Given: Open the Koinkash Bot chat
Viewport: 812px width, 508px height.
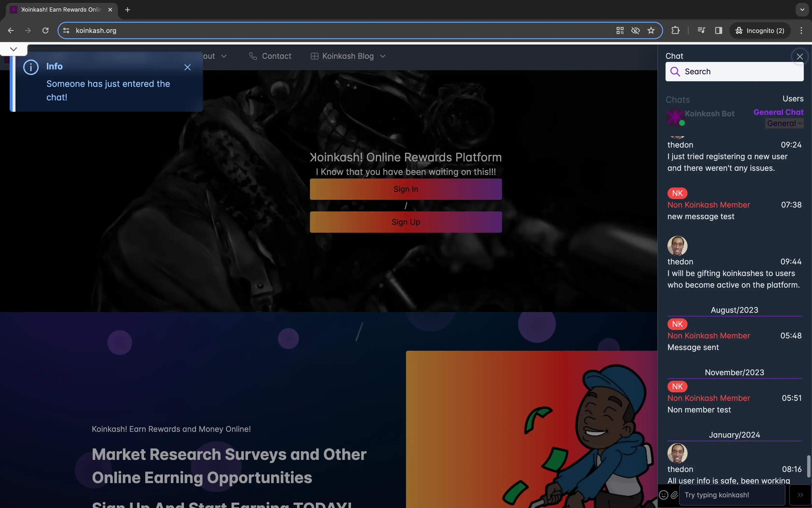Looking at the screenshot, I should (709, 113).
